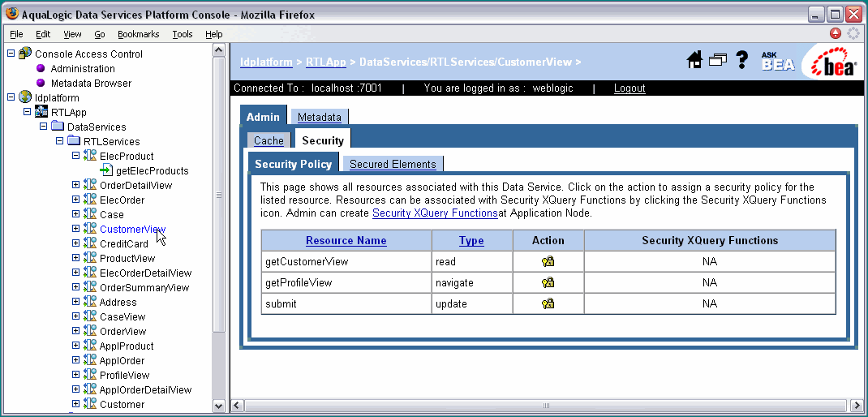Click the tree panel scroll down arrow
The image size is (868, 417).
coord(219,406)
